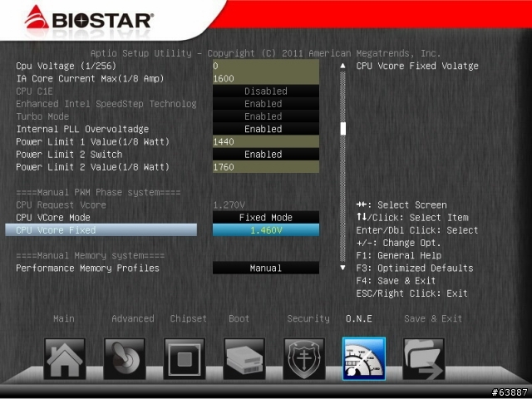Open the Save & Exit folder icon
Image resolution: width=532 pixels, height=399 pixels.
tap(424, 358)
